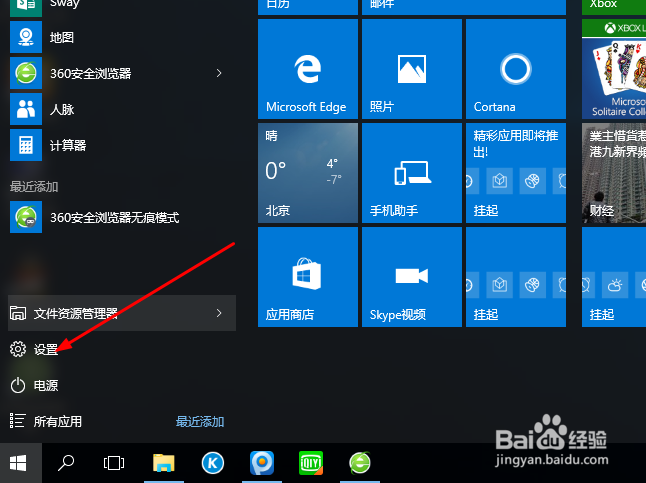646x483 pixels.
Task: Open the Sway app icon
Action: click(x=26, y=7)
